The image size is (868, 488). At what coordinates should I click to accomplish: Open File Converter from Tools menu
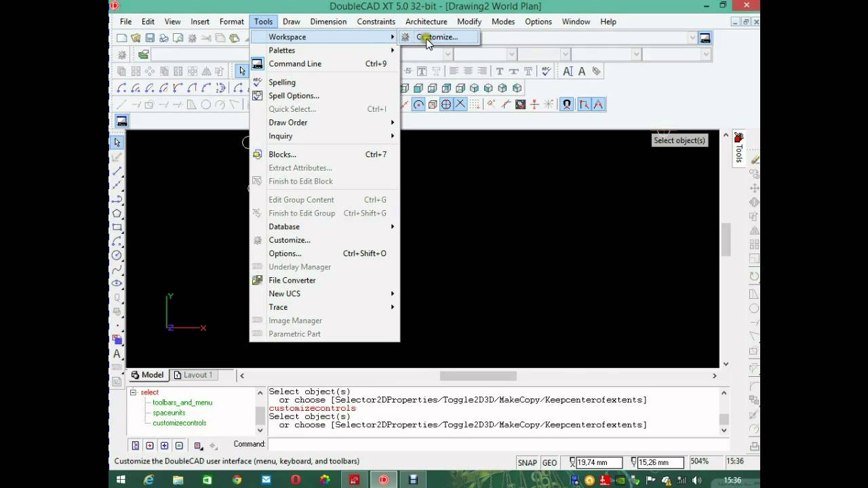(x=325, y=280)
